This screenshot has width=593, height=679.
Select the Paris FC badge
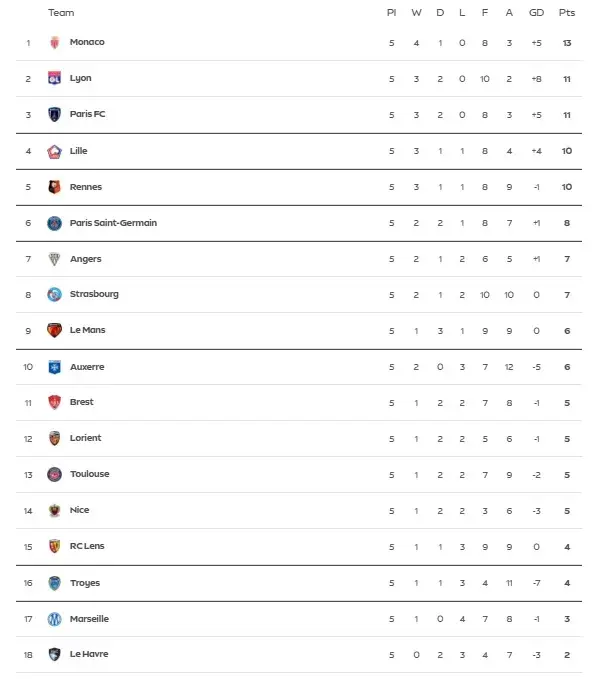coord(54,114)
